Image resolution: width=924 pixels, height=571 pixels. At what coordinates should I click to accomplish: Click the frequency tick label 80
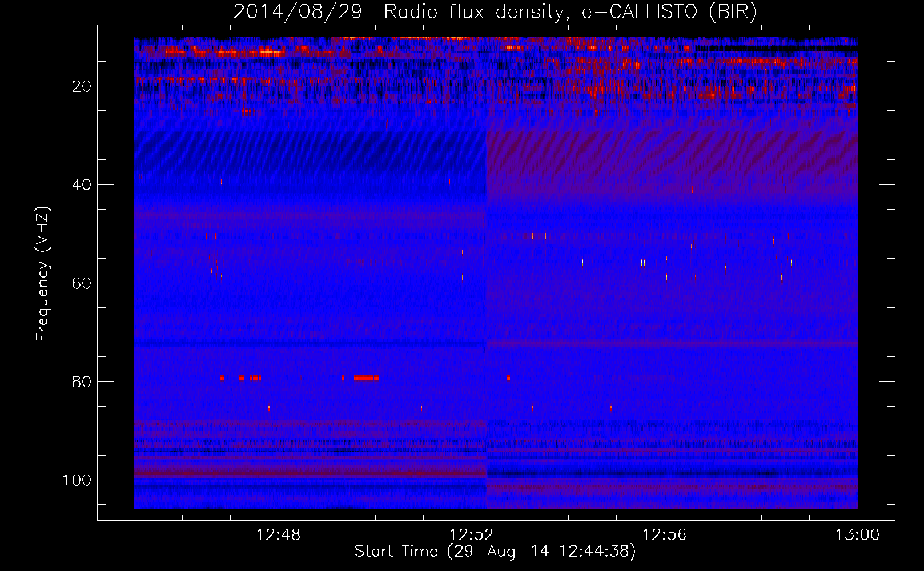(x=82, y=381)
